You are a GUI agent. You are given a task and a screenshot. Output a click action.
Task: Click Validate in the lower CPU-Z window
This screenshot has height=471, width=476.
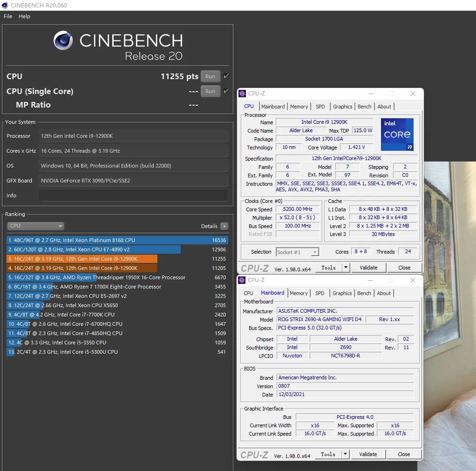click(x=368, y=454)
